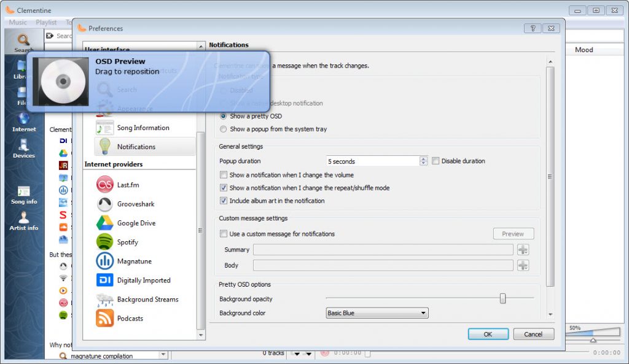The width and height of the screenshot is (629, 364).
Task: Click into the Summary text field
Action: [383, 250]
